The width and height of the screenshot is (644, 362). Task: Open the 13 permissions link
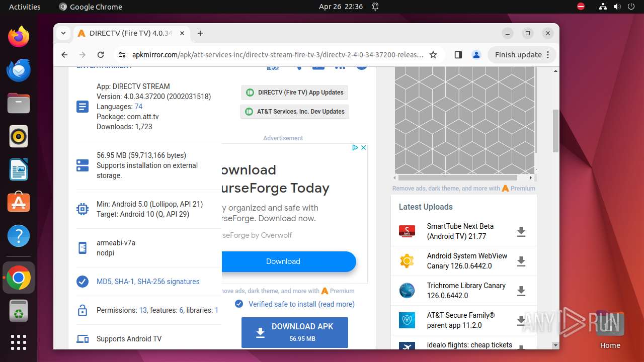click(x=143, y=310)
